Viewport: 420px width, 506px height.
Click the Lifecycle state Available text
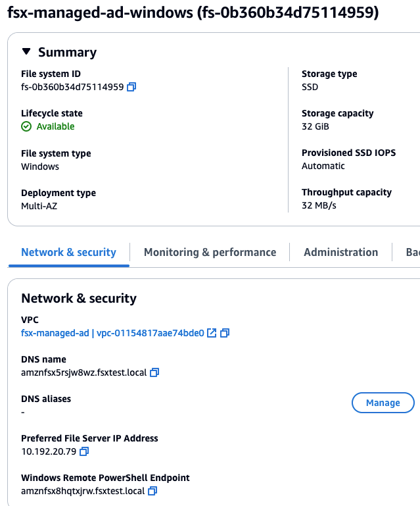tap(55, 126)
